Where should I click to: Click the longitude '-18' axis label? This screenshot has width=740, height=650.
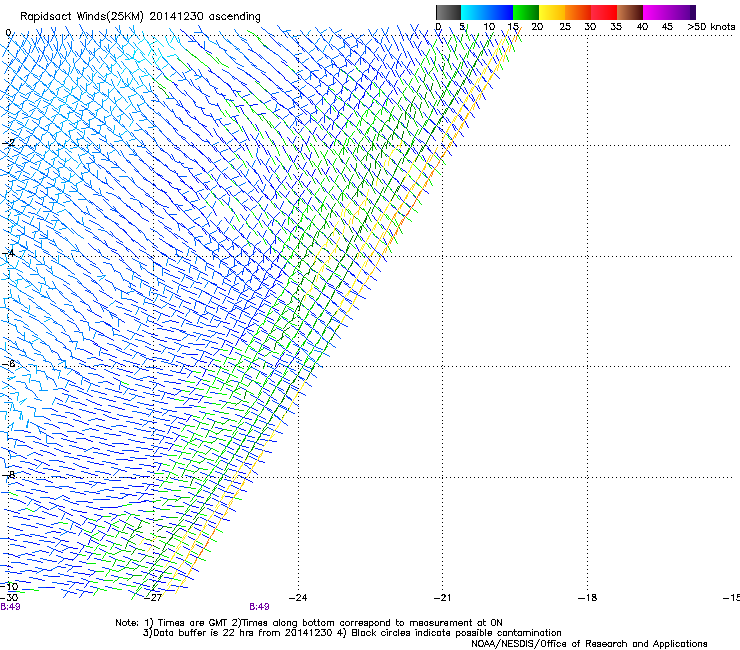click(x=588, y=598)
